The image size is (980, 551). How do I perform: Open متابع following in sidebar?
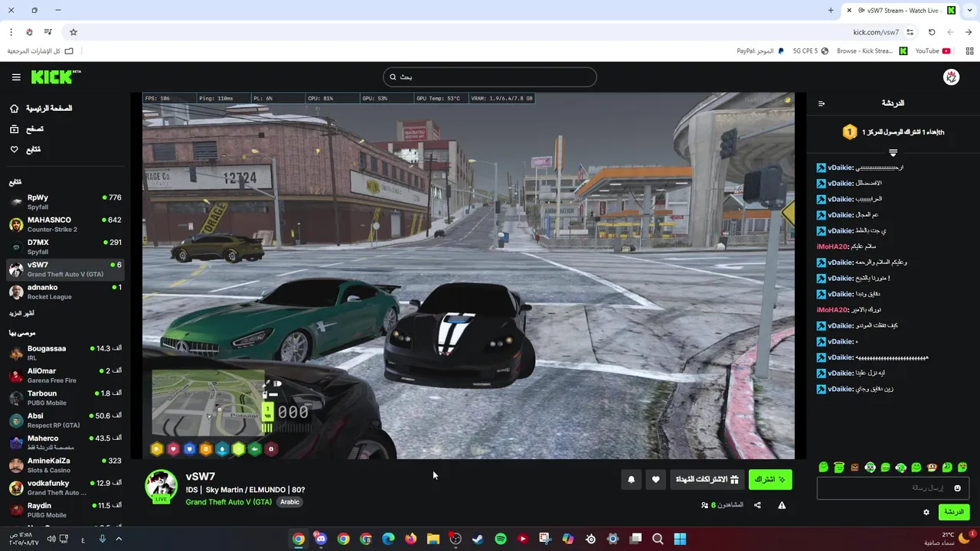[25, 149]
